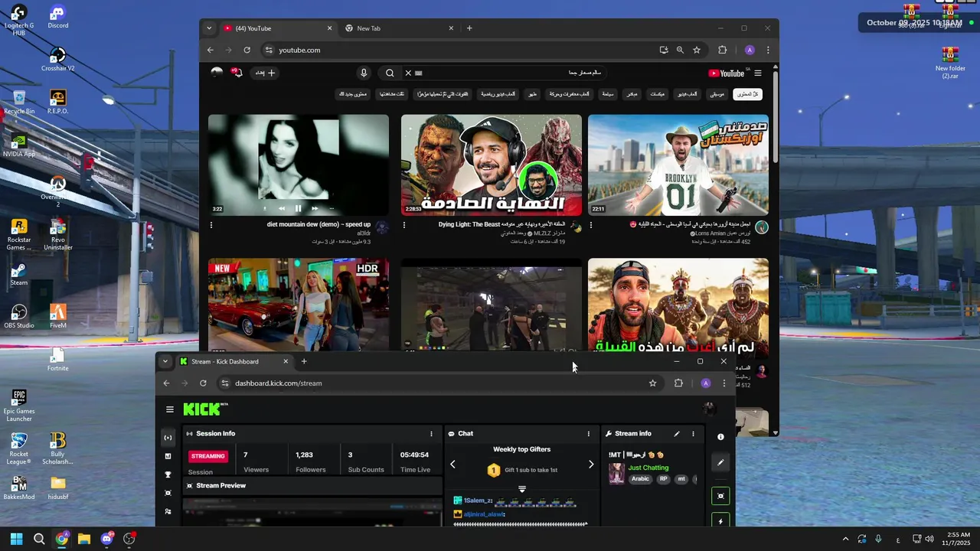Viewport: 980px width, 551px height.
Task: Go back in the YouTube browser window
Action: [211, 50]
